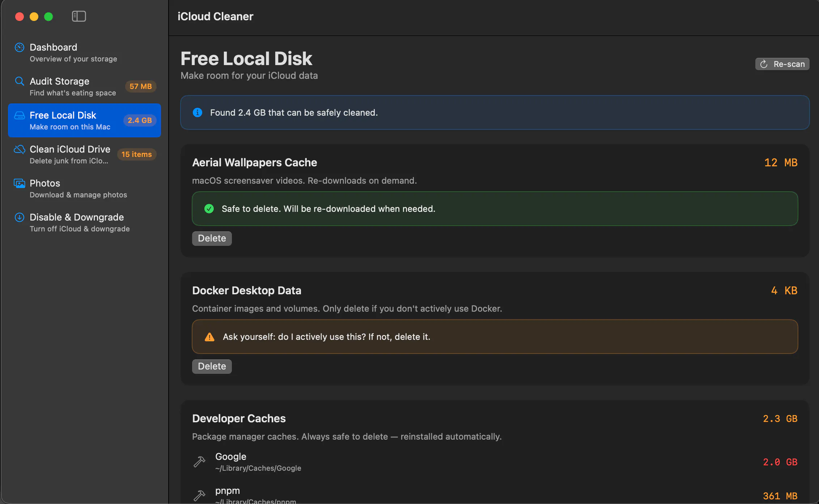Click the Free Local Disk drive icon
The height and width of the screenshot is (504, 819).
(20, 115)
